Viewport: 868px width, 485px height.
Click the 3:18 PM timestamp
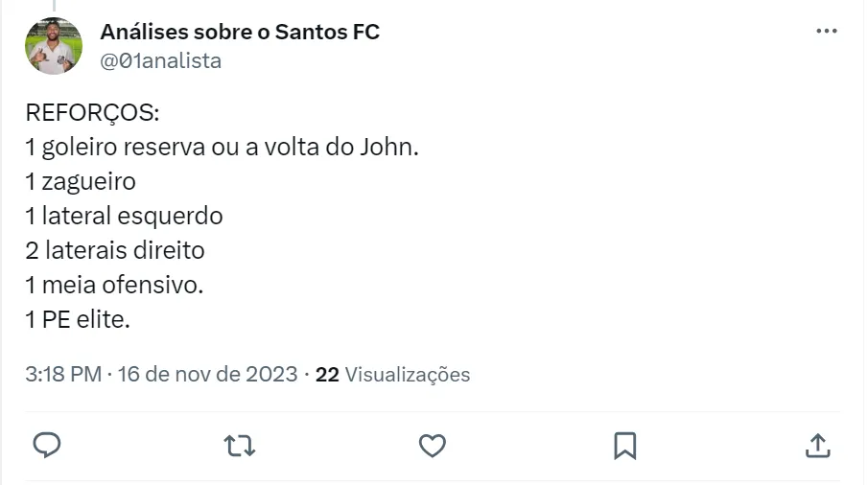pyautogui.click(x=63, y=374)
